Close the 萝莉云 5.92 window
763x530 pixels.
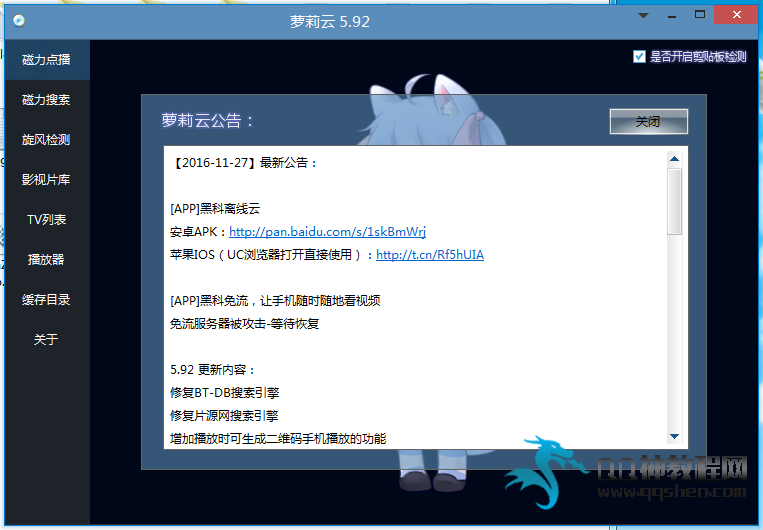[x=736, y=15]
